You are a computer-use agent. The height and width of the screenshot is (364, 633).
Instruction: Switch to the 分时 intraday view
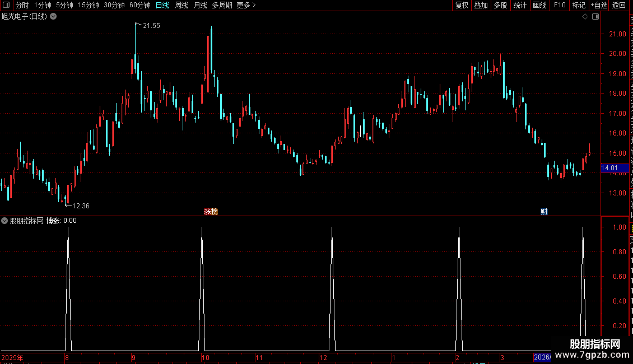point(22,5)
